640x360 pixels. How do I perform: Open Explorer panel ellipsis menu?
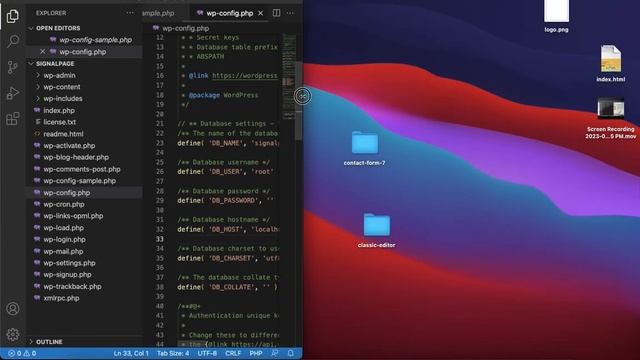coord(130,13)
